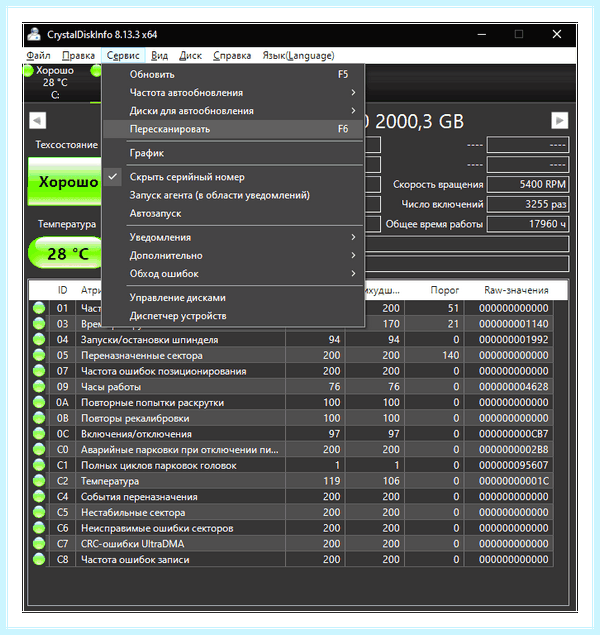Click green health dot of disk C:
Viewport: 600px width, 635px height.
coord(28,70)
